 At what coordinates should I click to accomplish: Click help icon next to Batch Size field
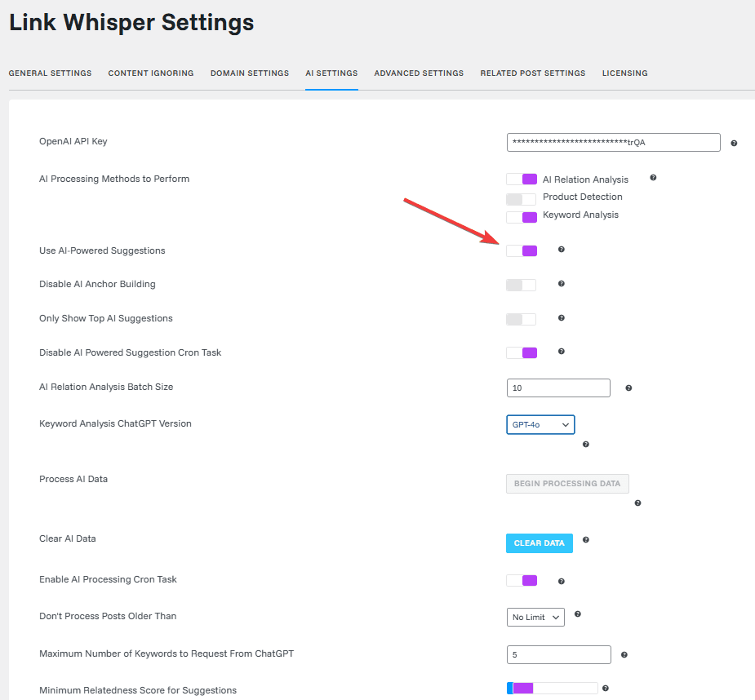(628, 388)
